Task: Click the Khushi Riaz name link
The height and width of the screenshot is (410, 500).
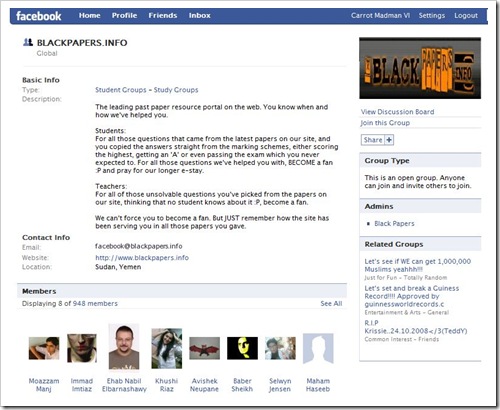Action: click(166, 385)
